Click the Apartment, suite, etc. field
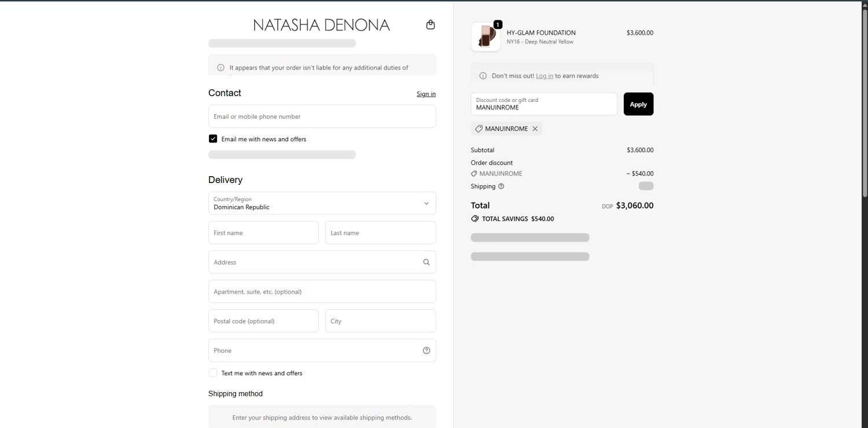 322,292
